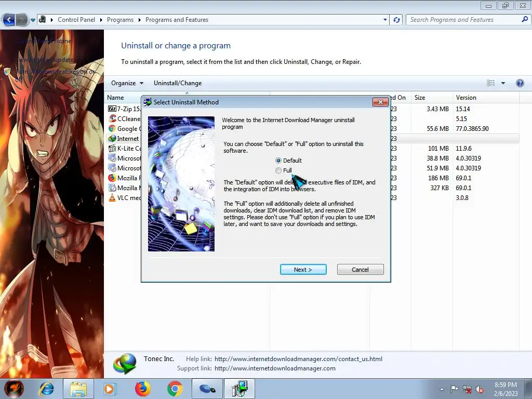Click Uninstall/Change in the toolbar
The width and height of the screenshot is (532, 399).
pyautogui.click(x=178, y=83)
